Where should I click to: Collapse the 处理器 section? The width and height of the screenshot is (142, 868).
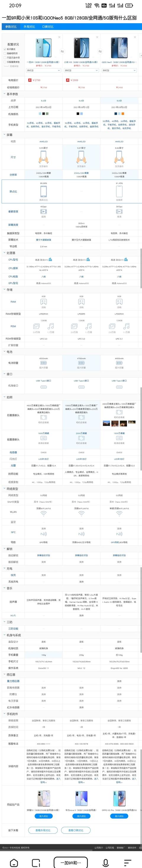(4, 253)
